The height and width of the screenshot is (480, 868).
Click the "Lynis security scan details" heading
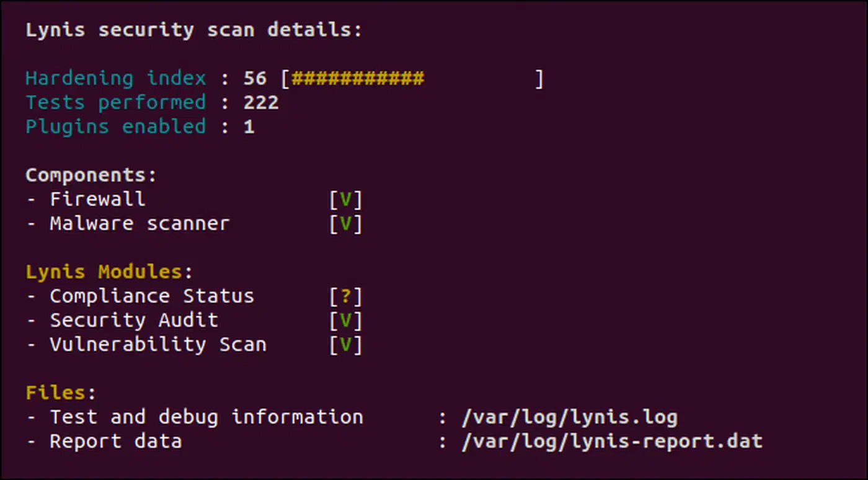tap(193, 30)
